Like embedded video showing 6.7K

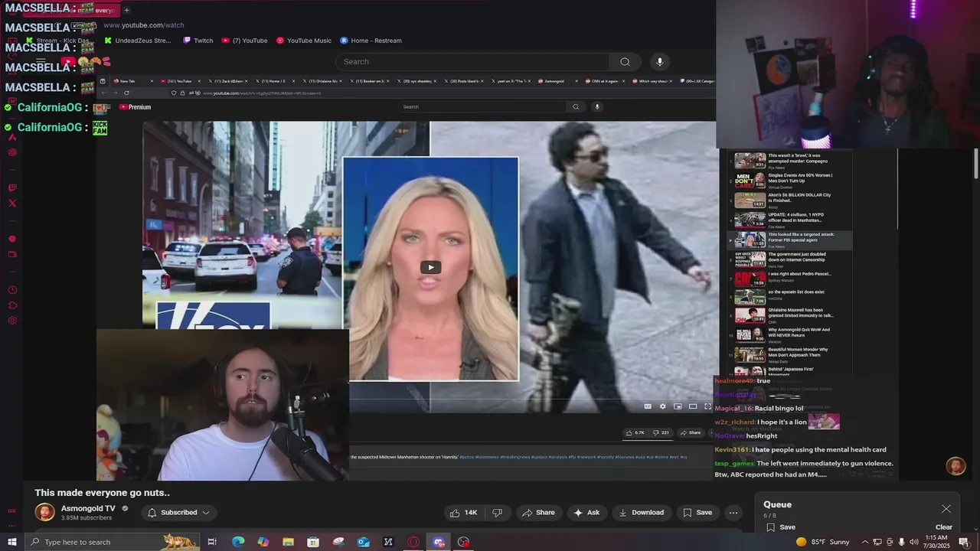pyautogui.click(x=635, y=432)
